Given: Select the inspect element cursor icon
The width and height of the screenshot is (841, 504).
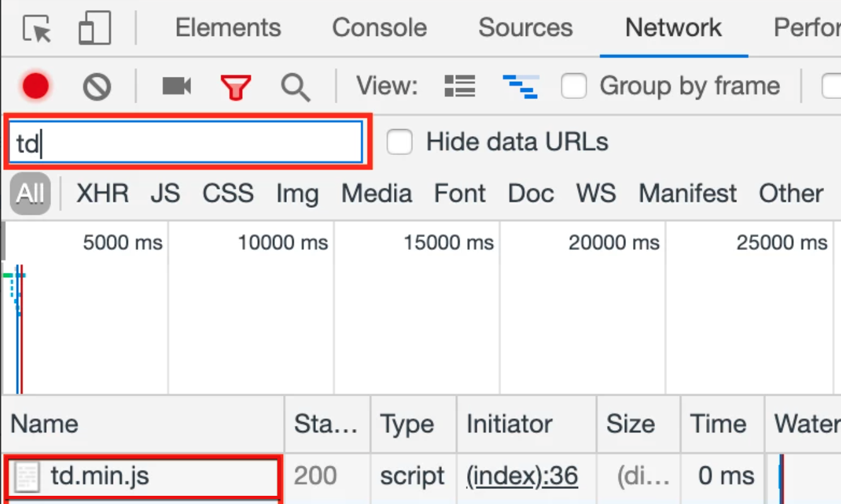Looking at the screenshot, I should click(x=37, y=28).
